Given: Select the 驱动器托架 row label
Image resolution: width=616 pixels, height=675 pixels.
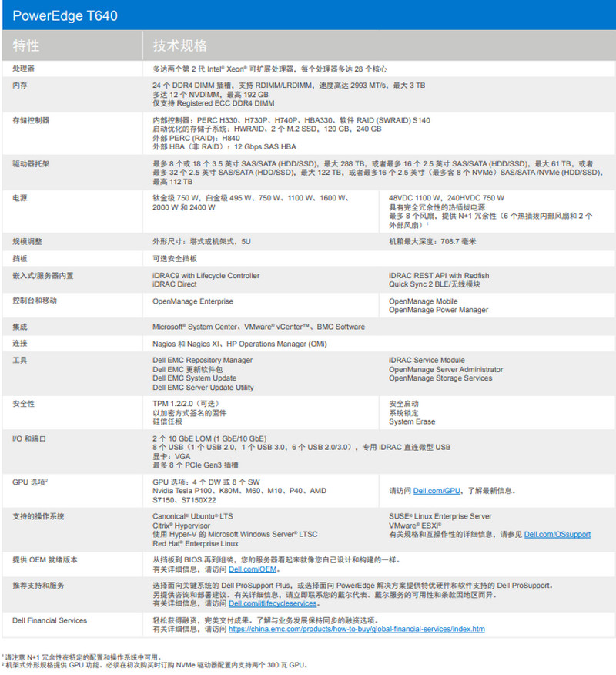Looking at the screenshot, I should pos(31,163).
